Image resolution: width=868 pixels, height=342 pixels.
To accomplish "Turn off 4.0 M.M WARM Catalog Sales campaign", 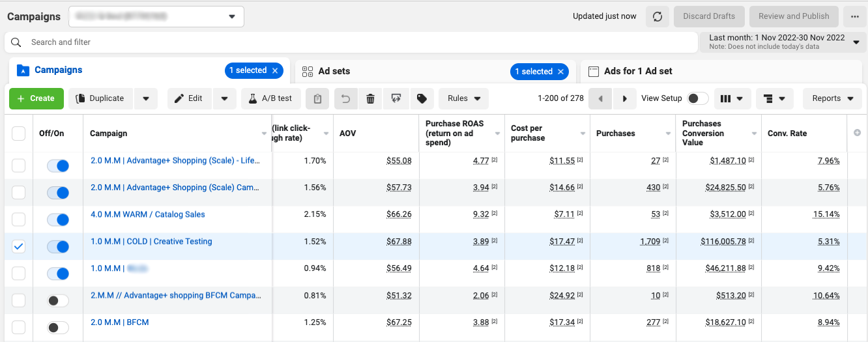I will click(x=58, y=220).
